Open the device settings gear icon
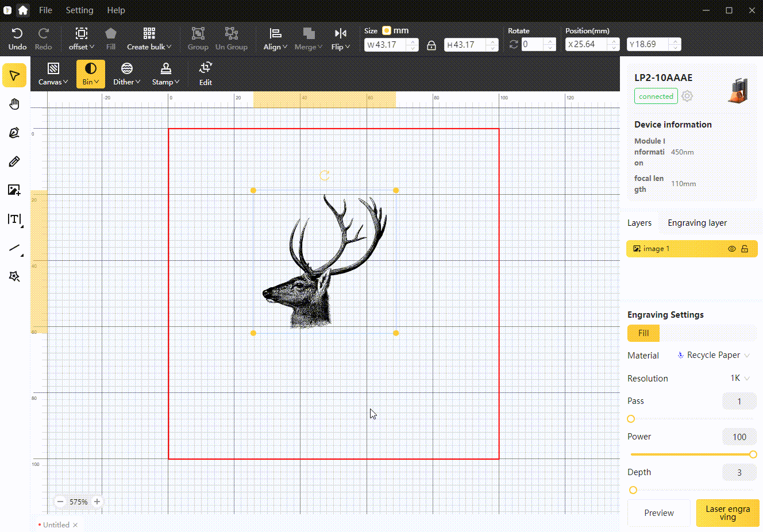The width and height of the screenshot is (763, 532). click(687, 96)
